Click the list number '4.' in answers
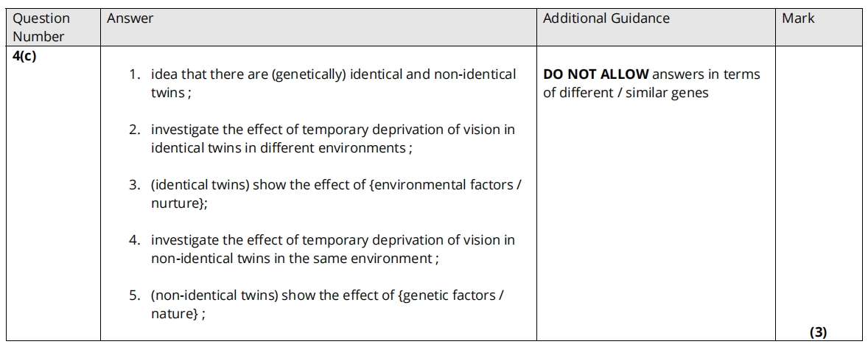 coord(135,240)
